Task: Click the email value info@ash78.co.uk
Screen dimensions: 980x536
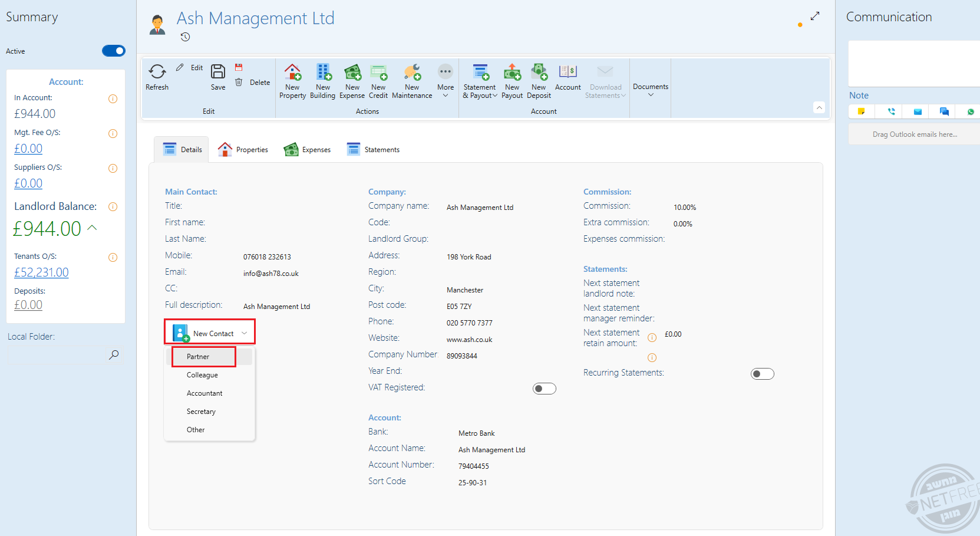Action: [x=271, y=274]
